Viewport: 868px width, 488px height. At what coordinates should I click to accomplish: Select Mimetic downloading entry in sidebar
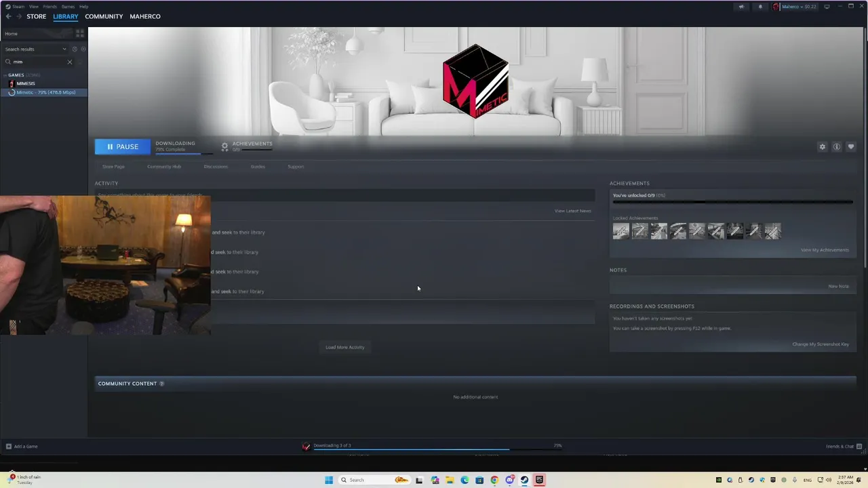(x=44, y=92)
